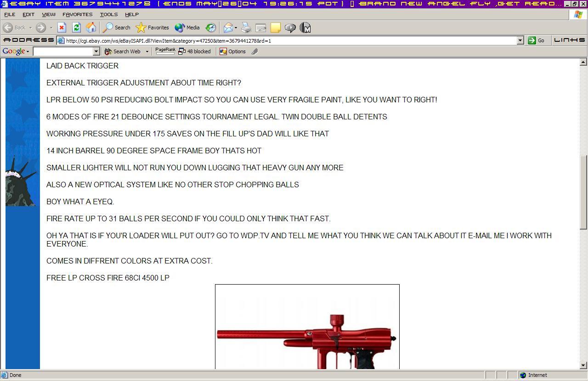
Task: Click the 'SMALLER LIGHTER WILL NOT RUN' line
Action: pyautogui.click(x=195, y=168)
